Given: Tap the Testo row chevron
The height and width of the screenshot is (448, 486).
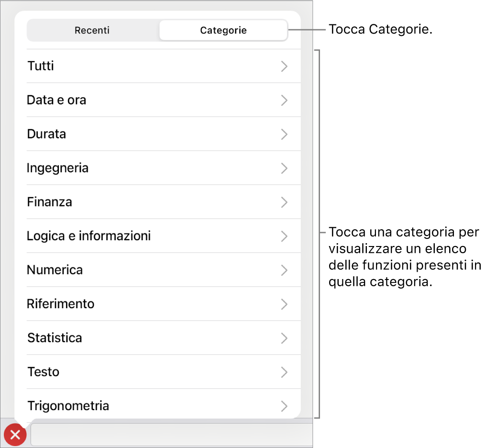Looking at the screenshot, I should coord(284,372).
